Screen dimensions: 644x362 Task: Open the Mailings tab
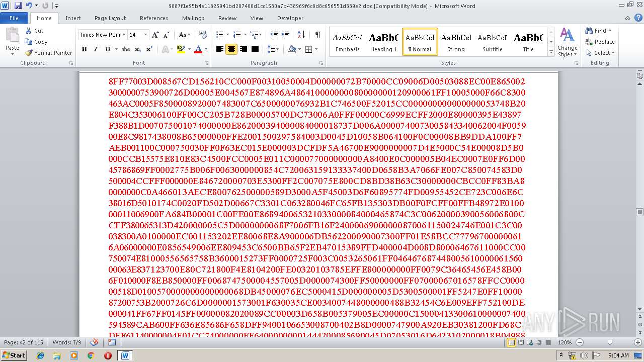pyautogui.click(x=193, y=18)
